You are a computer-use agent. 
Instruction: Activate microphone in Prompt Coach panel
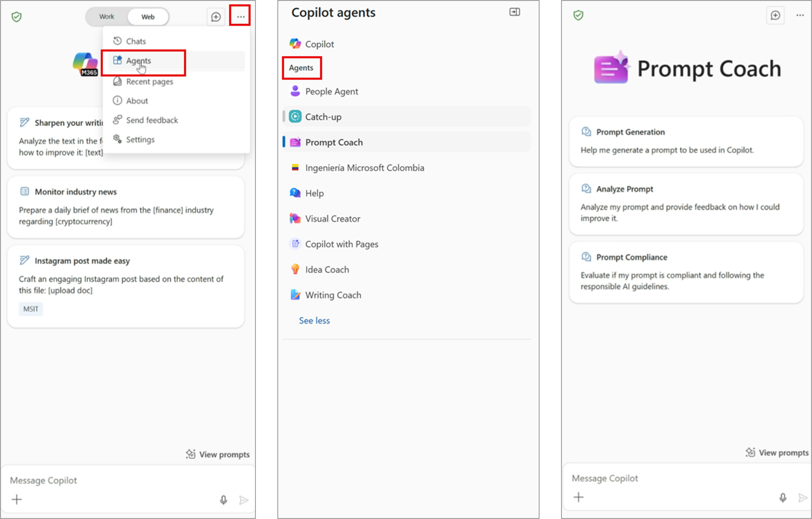pyautogui.click(x=783, y=498)
